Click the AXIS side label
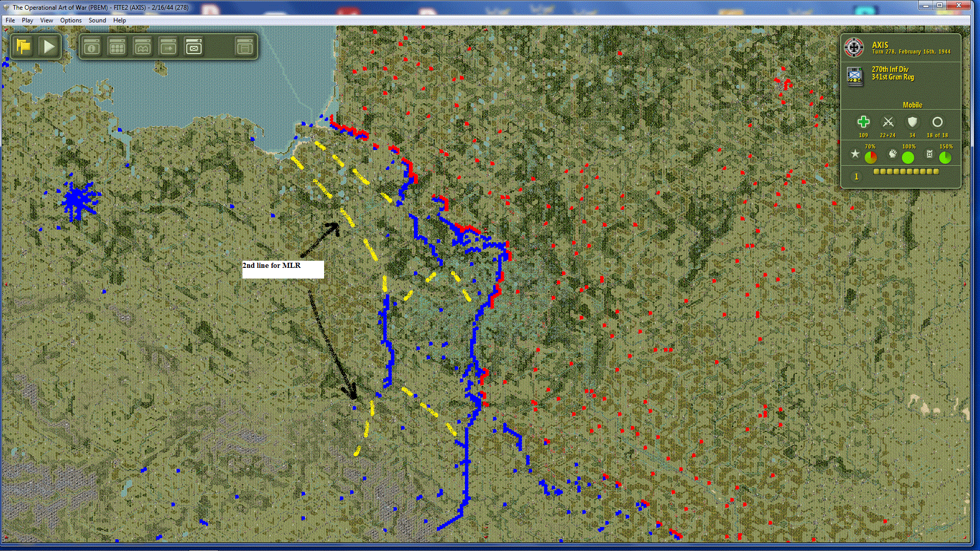Image resolution: width=980 pixels, height=551 pixels. [880, 45]
